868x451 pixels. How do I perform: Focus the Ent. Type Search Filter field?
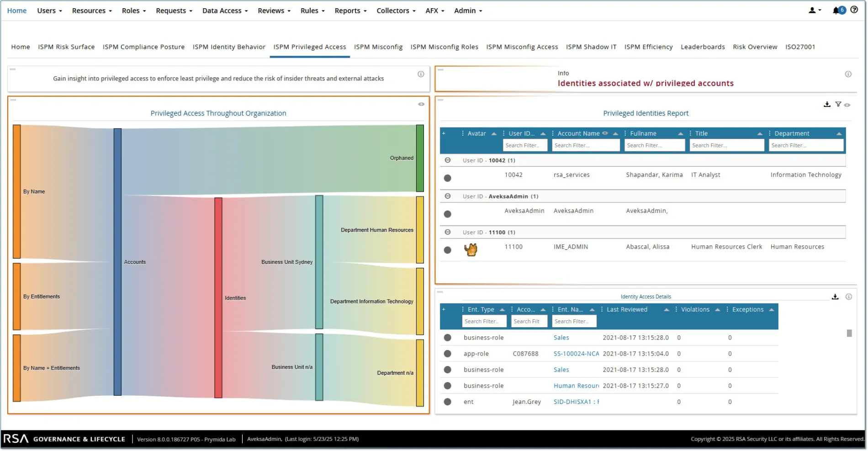click(484, 321)
